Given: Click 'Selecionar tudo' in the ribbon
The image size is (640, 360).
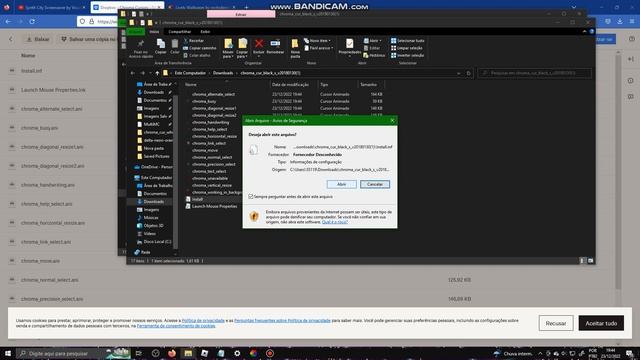Looking at the screenshot, I should point(407,41).
